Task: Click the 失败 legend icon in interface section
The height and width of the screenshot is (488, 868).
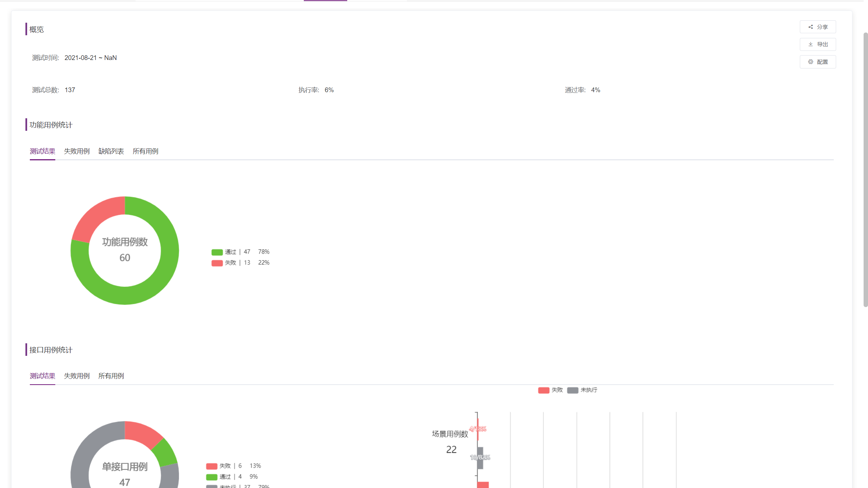Action: 542,390
